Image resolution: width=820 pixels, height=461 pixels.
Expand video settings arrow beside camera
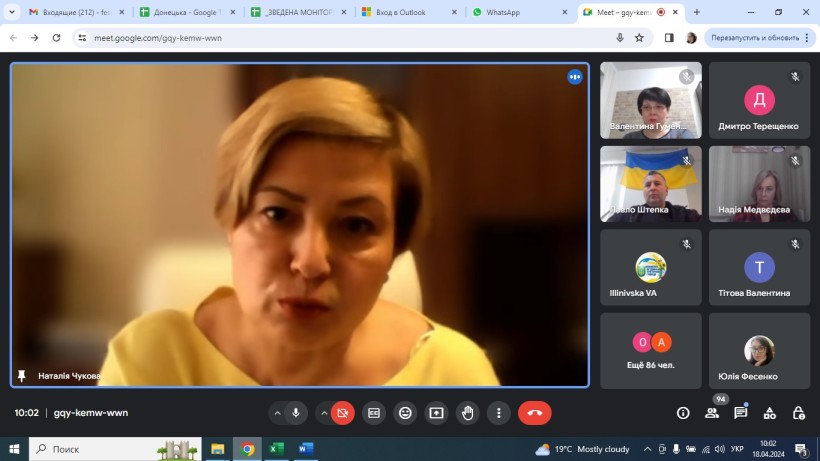tap(324, 413)
